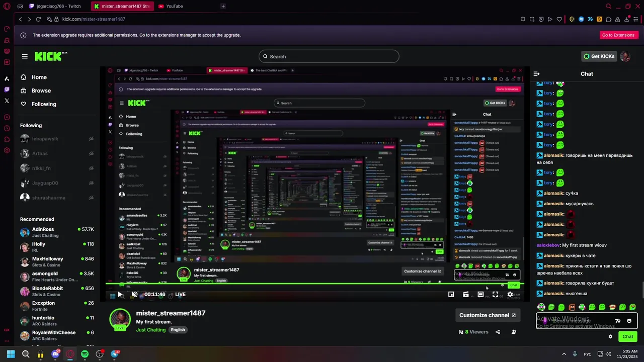The width and height of the screenshot is (644, 362).
Task: Go back in browser history
Action: [x=20, y=19]
